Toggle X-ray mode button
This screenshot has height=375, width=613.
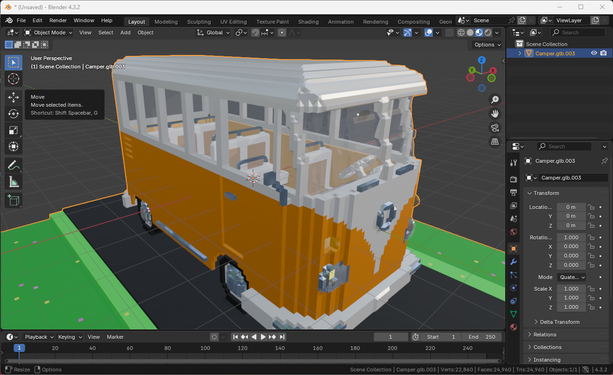pos(450,33)
